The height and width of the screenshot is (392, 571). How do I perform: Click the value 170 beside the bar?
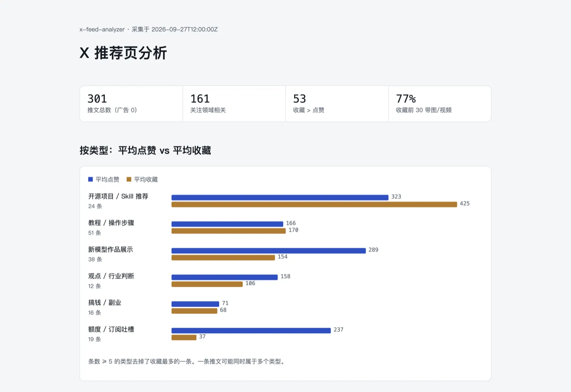point(293,230)
